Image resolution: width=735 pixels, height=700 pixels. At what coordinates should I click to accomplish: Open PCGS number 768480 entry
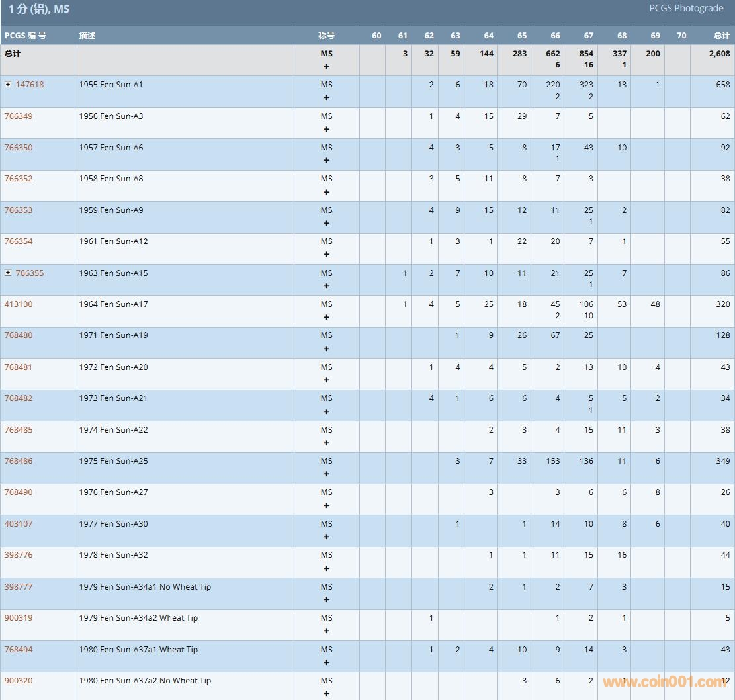tap(19, 335)
